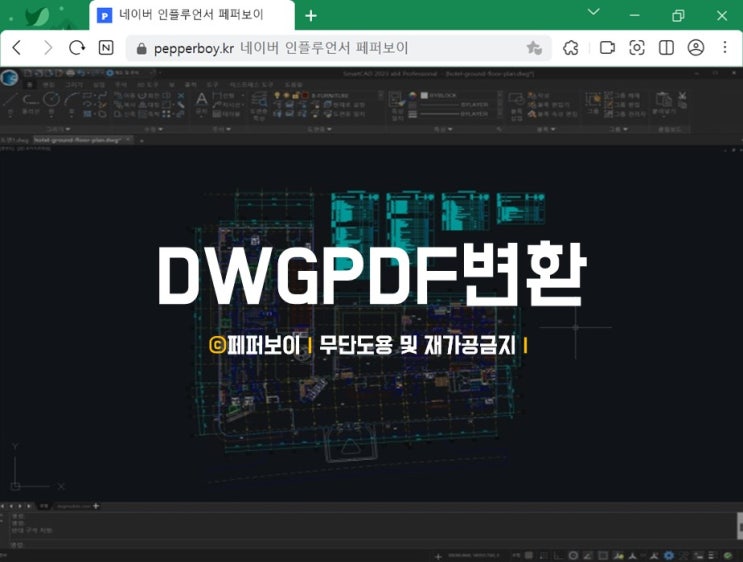The width and height of the screenshot is (743, 562).
Task: Select the circle drawing tool in CAD ribbon
Action: [51, 99]
